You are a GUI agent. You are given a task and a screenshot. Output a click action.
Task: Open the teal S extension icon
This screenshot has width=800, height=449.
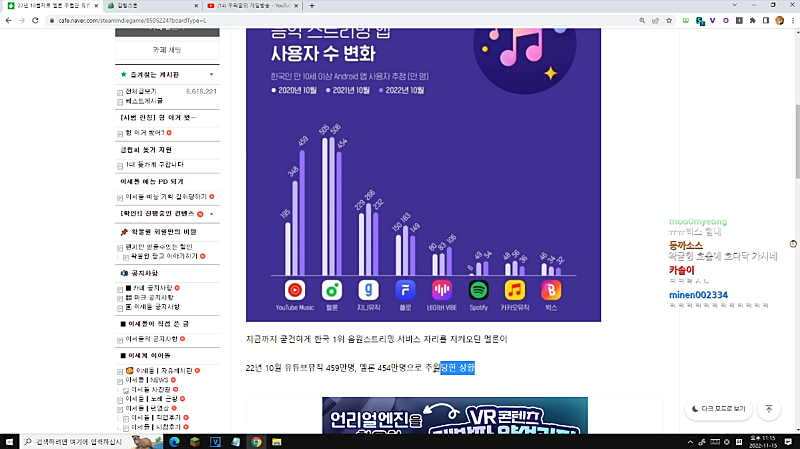pyautogui.click(x=700, y=21)
